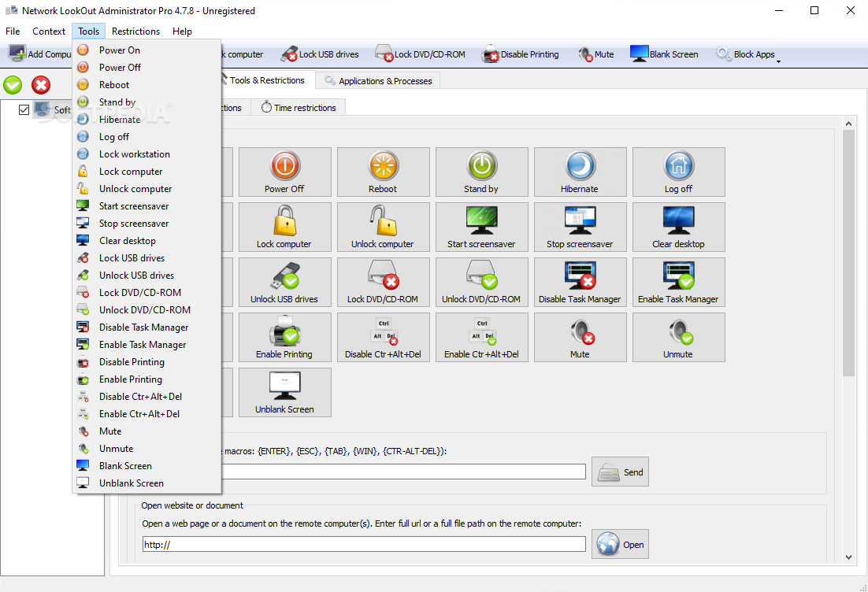This screenshot has height=592, width=868.
Task: Click the Stop screensaver tile in grid
Action: [581, 228]
